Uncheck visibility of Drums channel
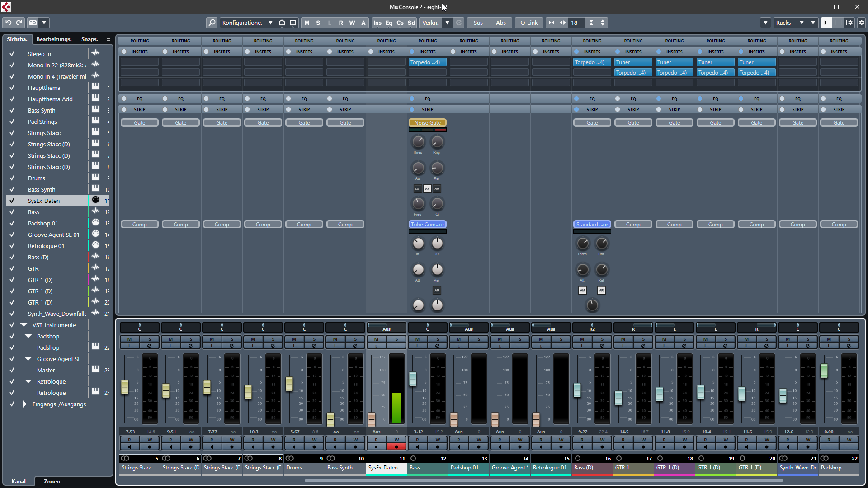868x488 pixels. tap(12, 178)
